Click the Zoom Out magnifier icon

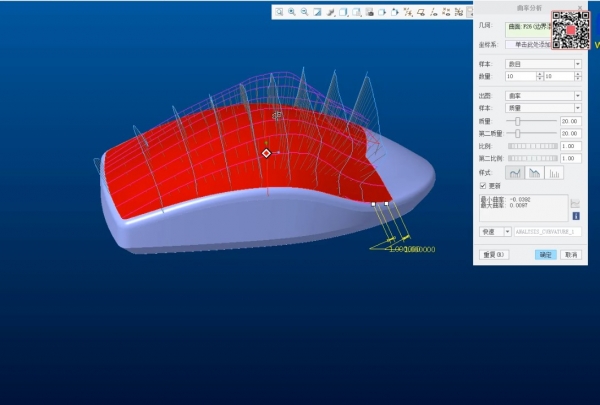coord(304,12)
